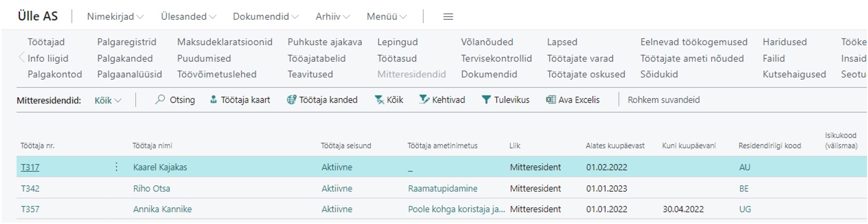Screen dimensions: 868x224
Task: Open the Kõik view selector dropdown
Action: pyautogui.click(x=108, y=100)
